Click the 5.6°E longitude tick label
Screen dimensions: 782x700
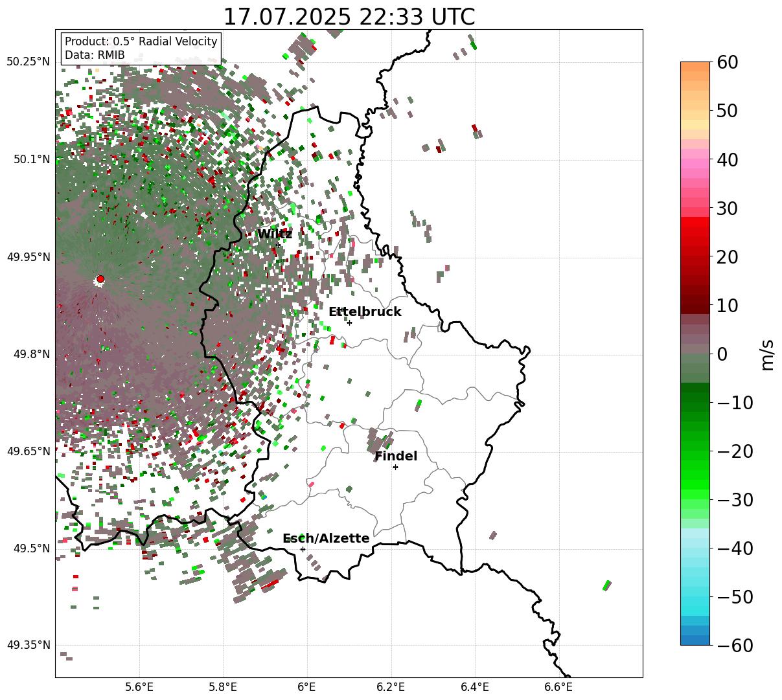[x=139, y=687]
